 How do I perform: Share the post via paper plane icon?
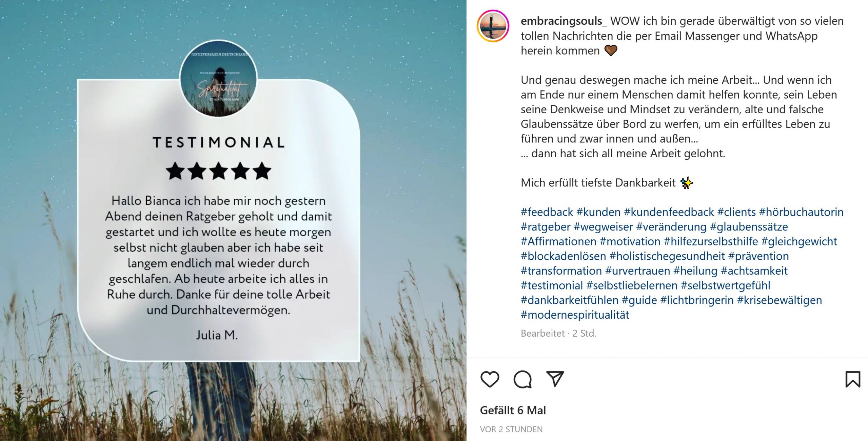coord(555,379)
